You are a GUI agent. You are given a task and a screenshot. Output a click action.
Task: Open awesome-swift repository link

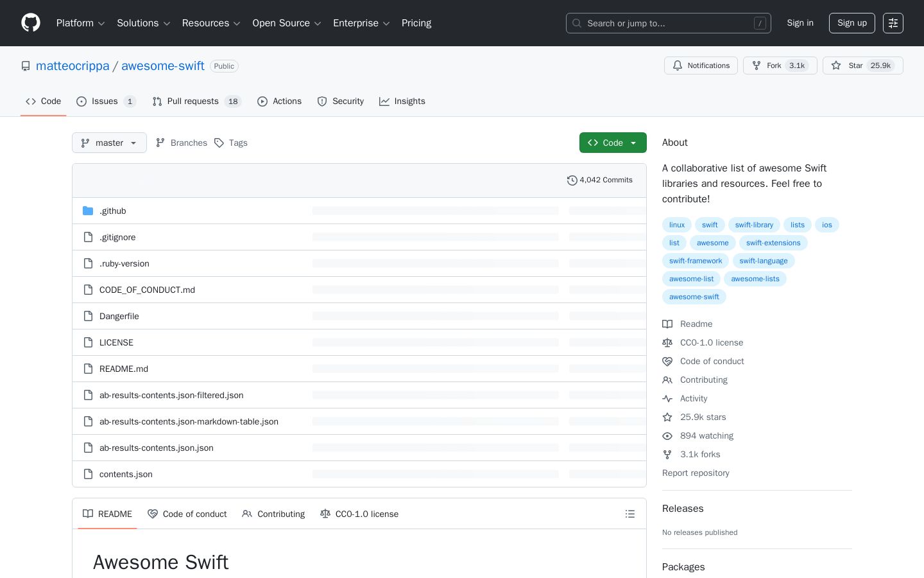[163, 66]
